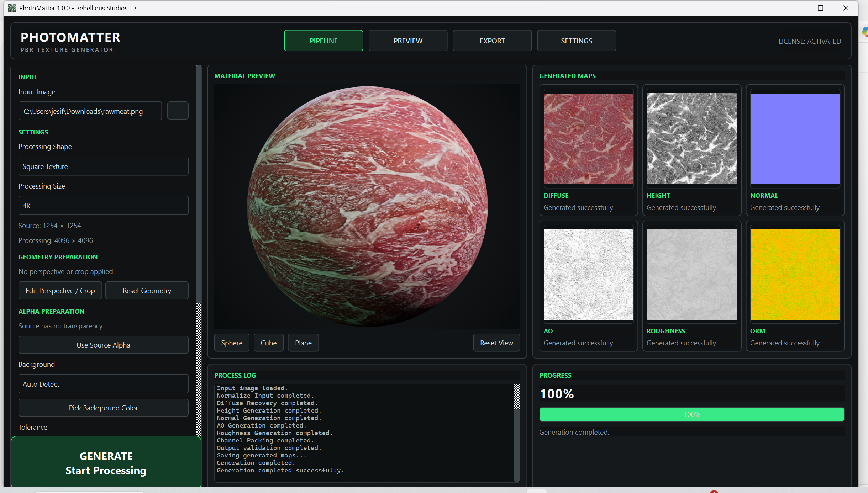The width and height of the screenshot is (868, 493).
Task: Click the Tolerance label
Action: point(33,427)
